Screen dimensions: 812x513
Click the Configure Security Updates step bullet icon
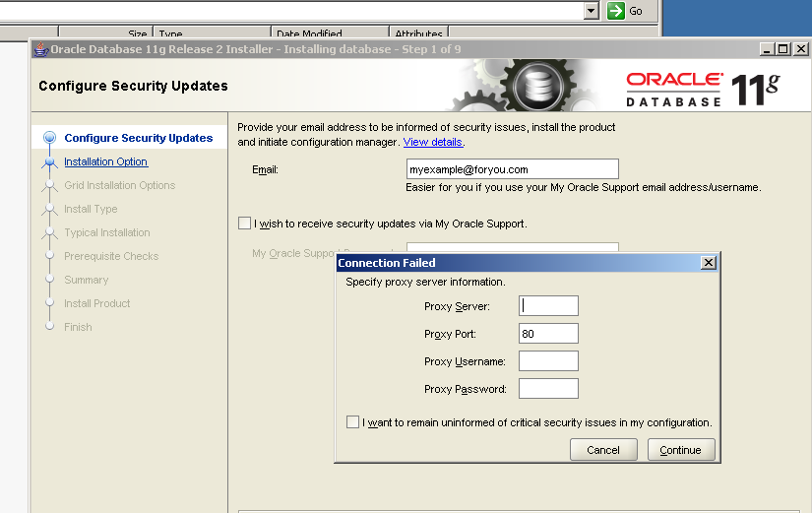[50, 138]
